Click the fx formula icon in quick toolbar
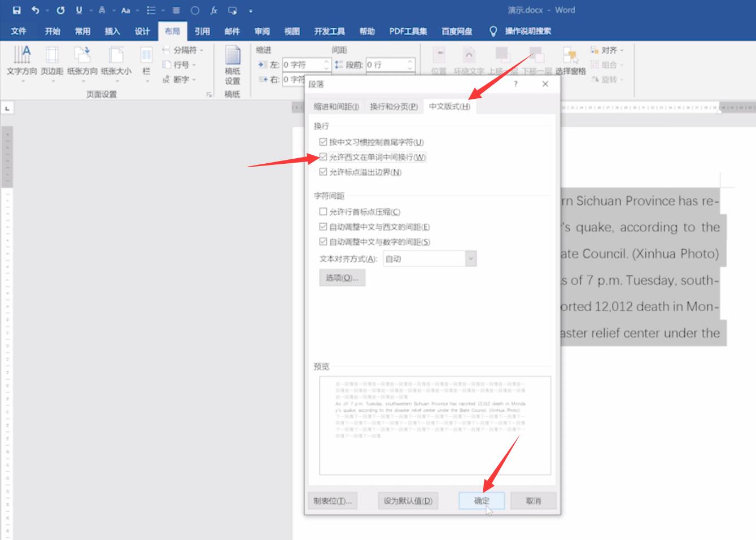Image resolution: width=756 pixels, height=540 pixels. [214, 10]
